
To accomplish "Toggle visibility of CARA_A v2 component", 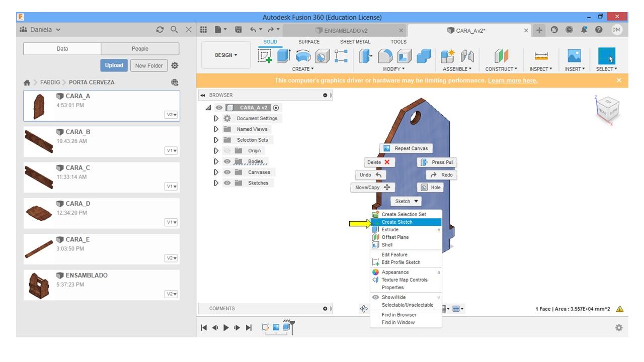I will [219, 108].
